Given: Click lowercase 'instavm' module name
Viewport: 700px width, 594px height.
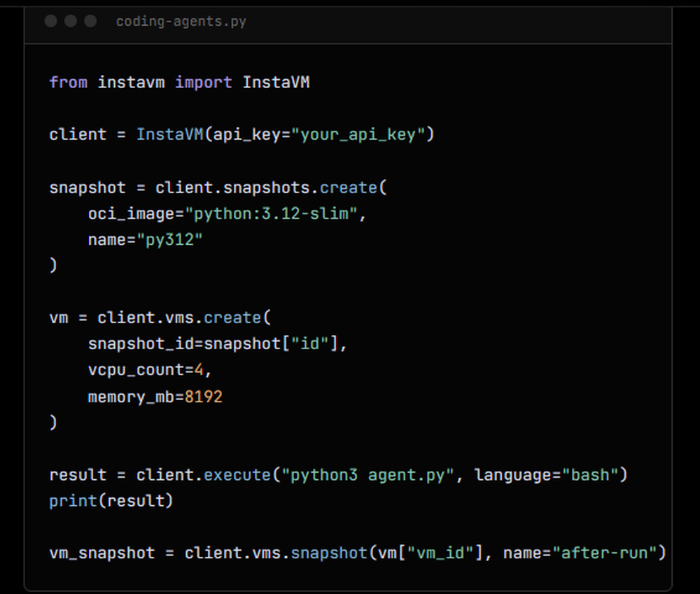Looking at the screenshot, I should 132,82.
